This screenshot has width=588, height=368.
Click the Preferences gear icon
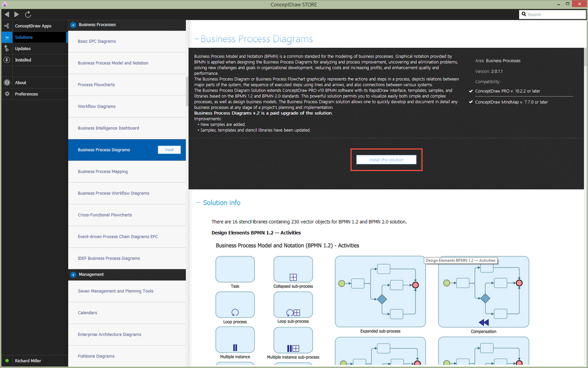point(7,94)
